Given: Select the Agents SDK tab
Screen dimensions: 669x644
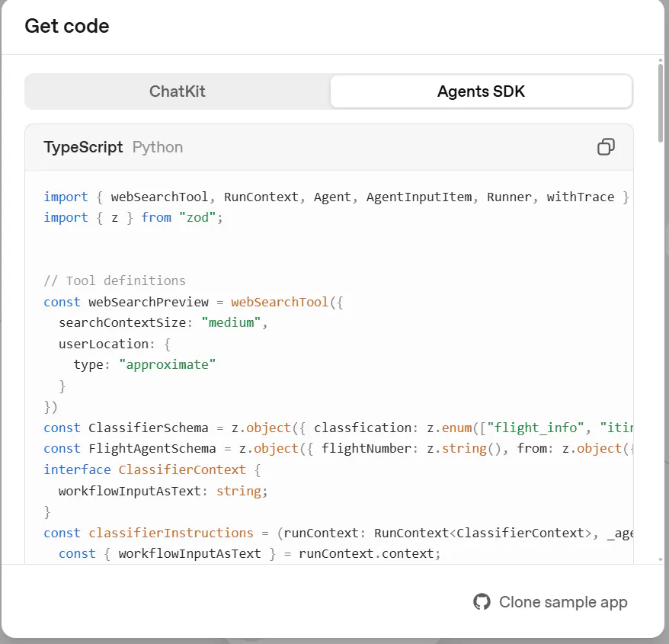Looking at the screenshot, I should pos(481,91).
